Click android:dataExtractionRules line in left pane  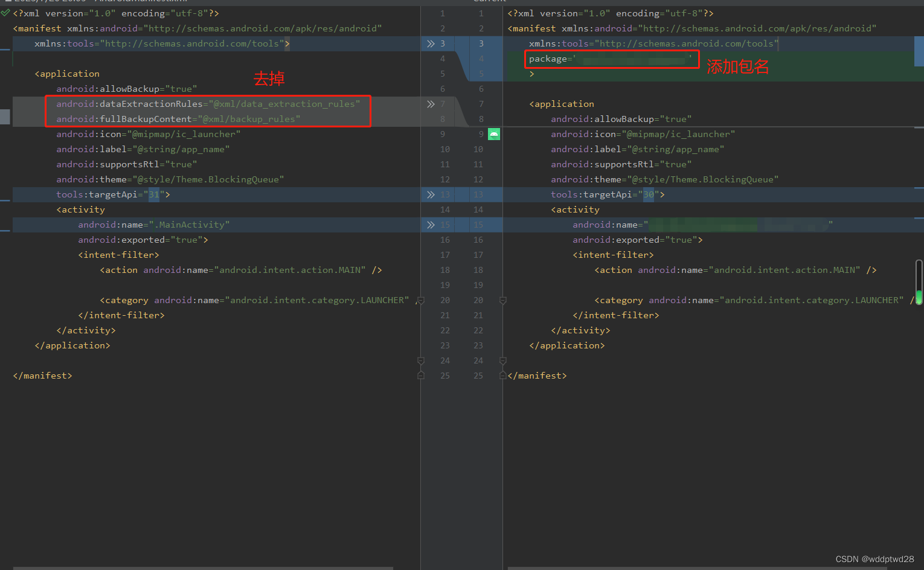(208, 104)
